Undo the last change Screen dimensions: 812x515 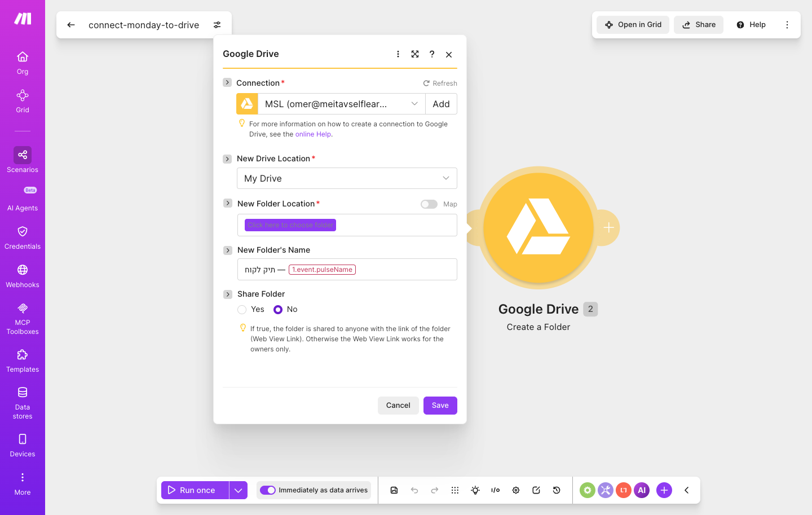[414, 490]
